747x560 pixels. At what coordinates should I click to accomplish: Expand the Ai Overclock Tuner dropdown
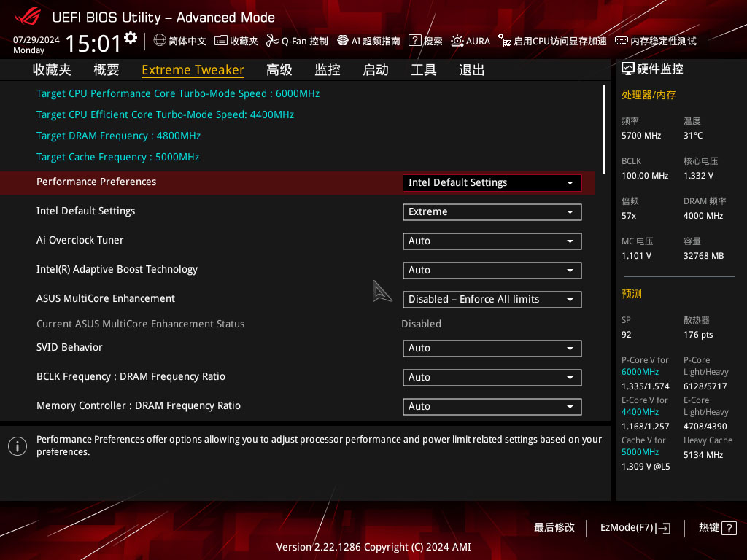tap(492, 241)
